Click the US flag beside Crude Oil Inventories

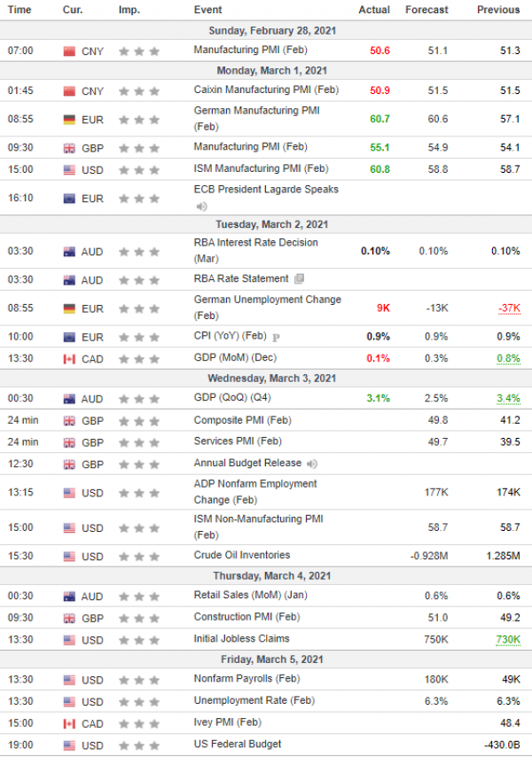pyautogui.click(x=69, y=557)
